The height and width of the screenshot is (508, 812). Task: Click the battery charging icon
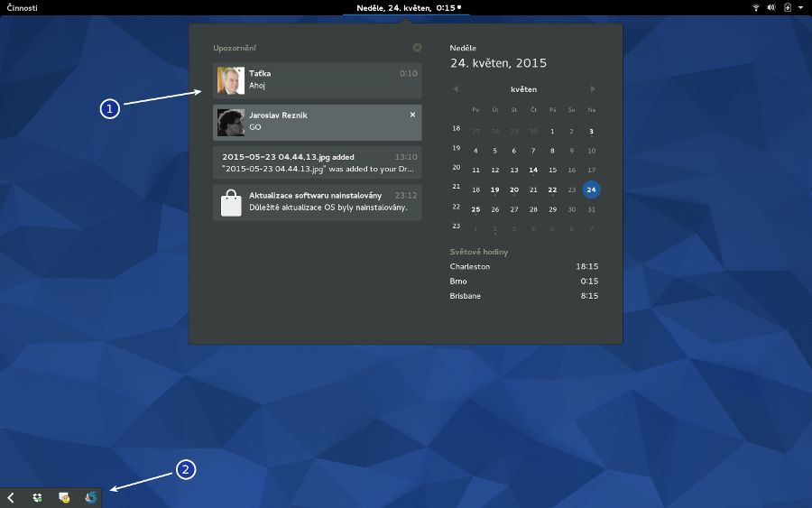pyautogui.click(x=788, y=7)
